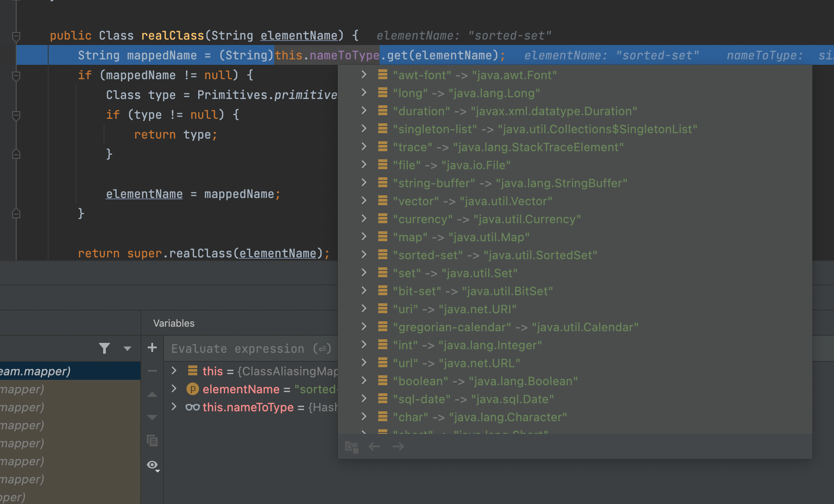Click the New Watch plus icon
Screen dimensions: 834x504
152,347
